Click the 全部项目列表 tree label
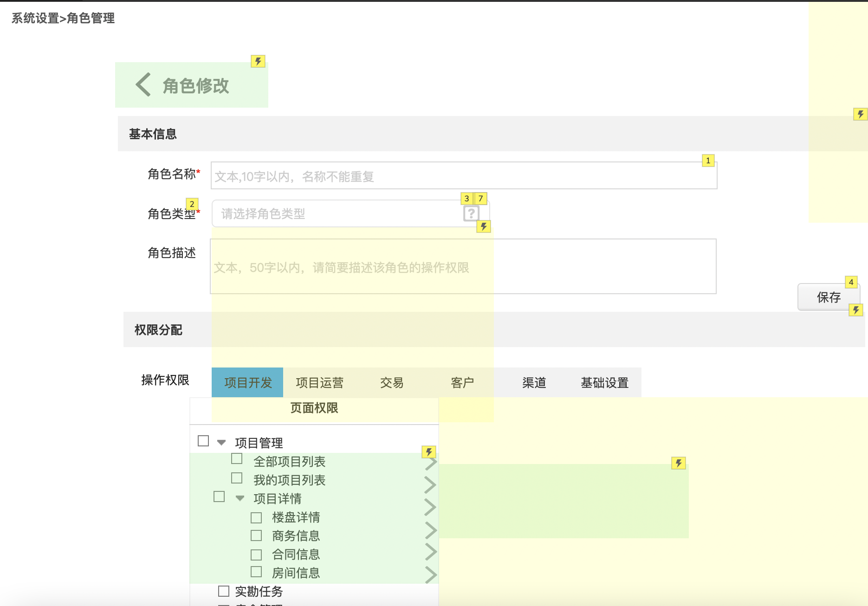 tap(290, 462)
